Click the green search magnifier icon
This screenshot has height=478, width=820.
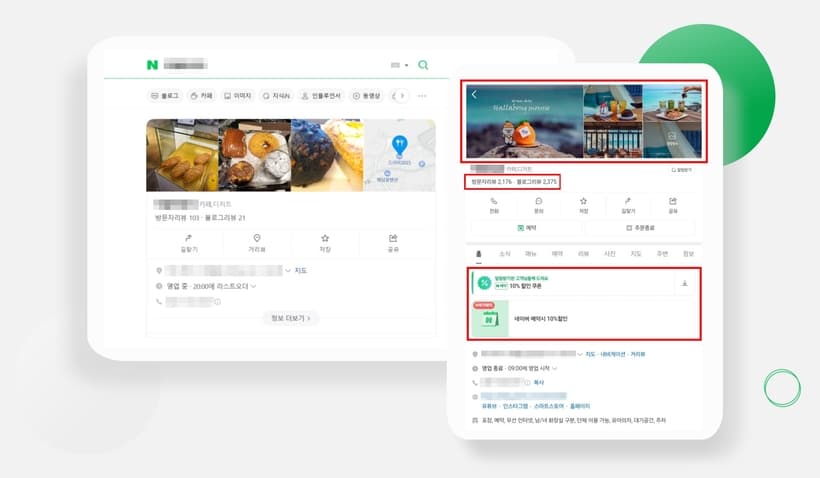click(x=423, y=65)
